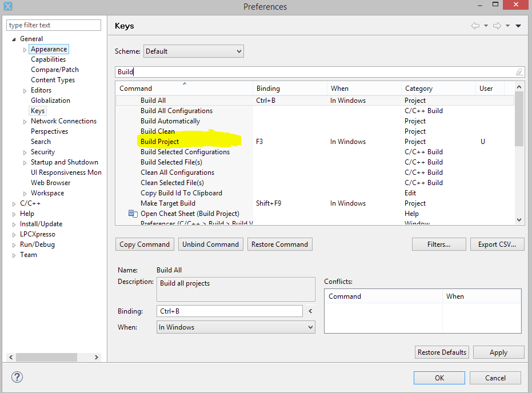Select the Build Automatically command row
This screenshot has width=532, height=393.
pos(315,121)
